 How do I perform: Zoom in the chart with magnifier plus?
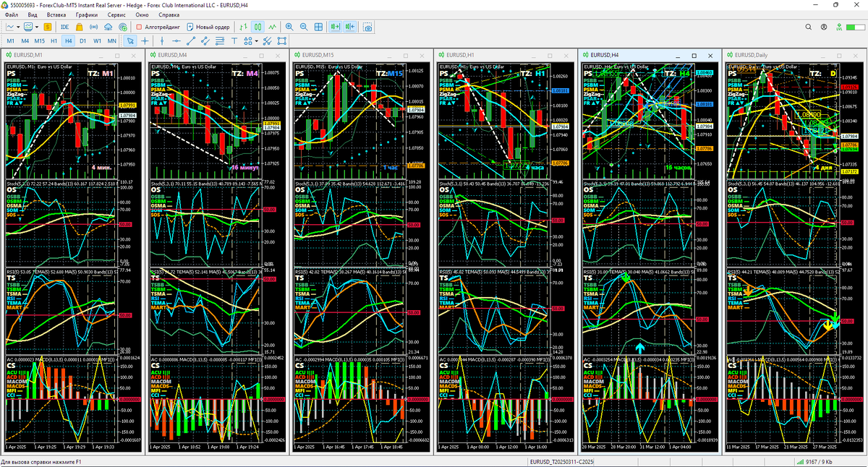[289, 27]
